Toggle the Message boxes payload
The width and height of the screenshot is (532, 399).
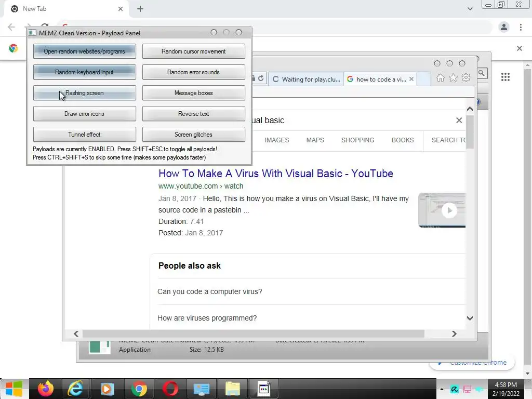pos(193,93)
